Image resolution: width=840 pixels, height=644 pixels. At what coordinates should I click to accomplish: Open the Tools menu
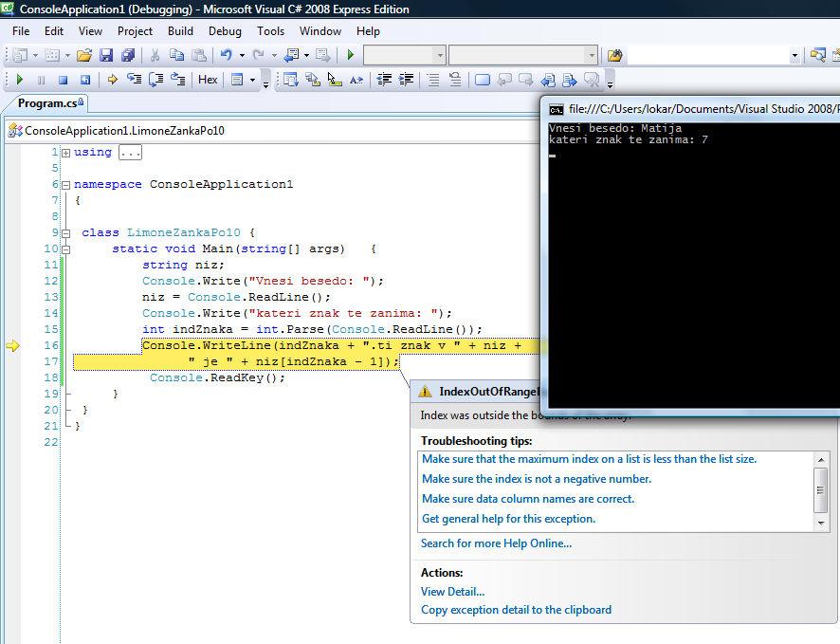[270, 31]
